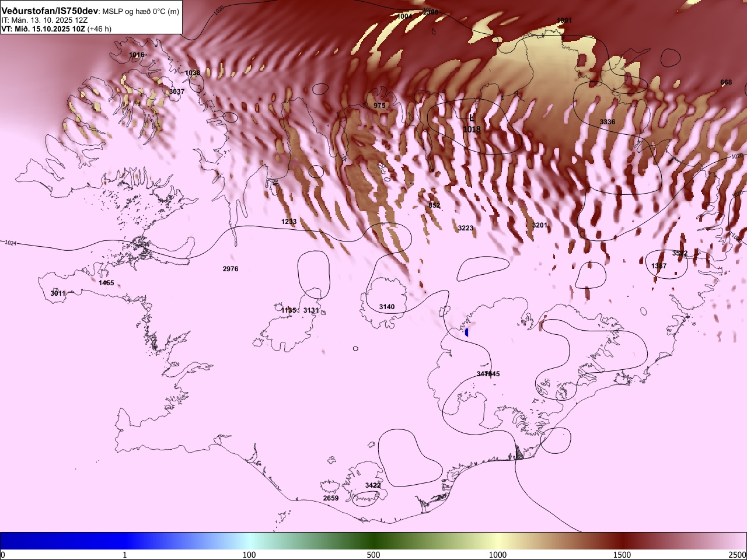Select the 1018 pressure value under L

point(472,129)
